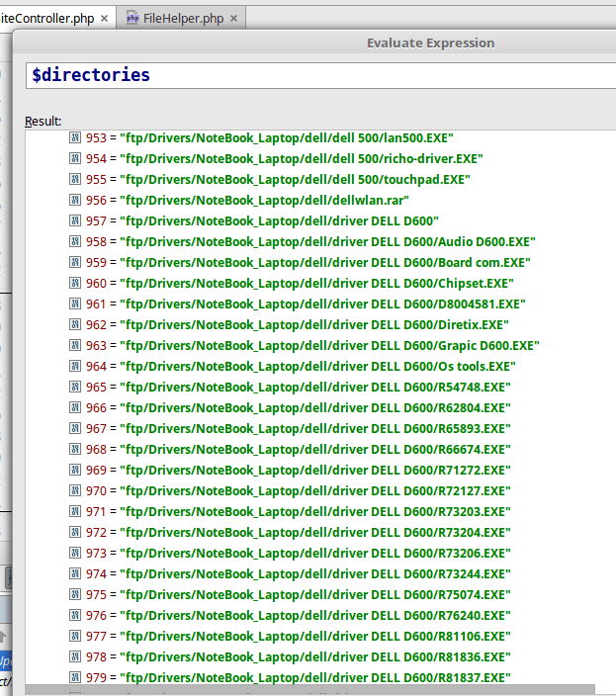Screen dimensions: 616x696
Task: Select result row 954 richo-driver.EXE
Action: pyautogui.click(x=276, y=159)
